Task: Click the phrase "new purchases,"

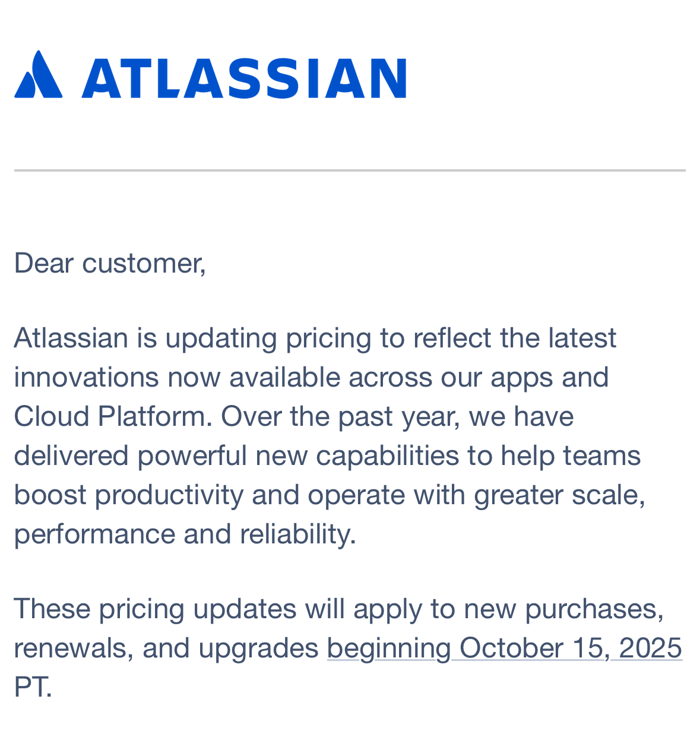Action: coord(564,609)
